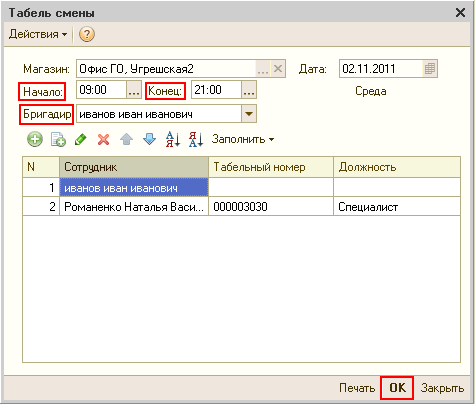Click the Табельный номер column header
This screenshot has width=475, height=404.
(x=271, y=167)
